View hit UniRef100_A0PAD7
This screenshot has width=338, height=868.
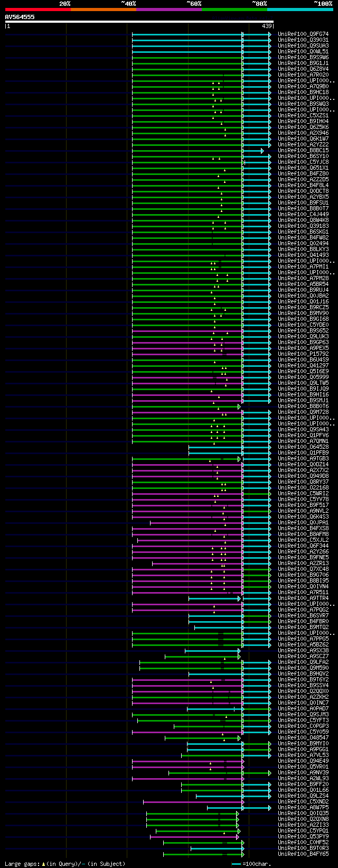[x=303, y=709]
